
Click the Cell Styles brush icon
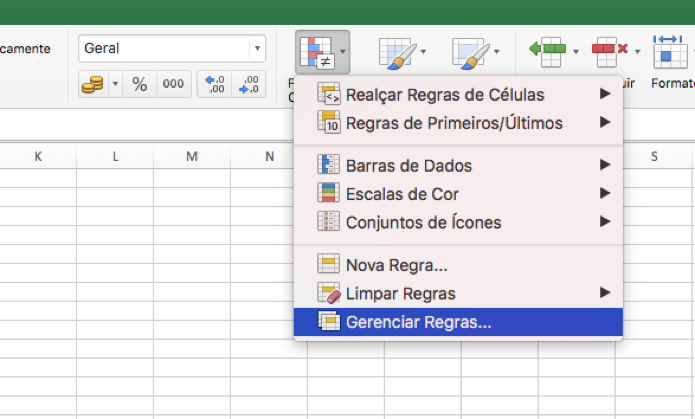(x=471, y=53)
